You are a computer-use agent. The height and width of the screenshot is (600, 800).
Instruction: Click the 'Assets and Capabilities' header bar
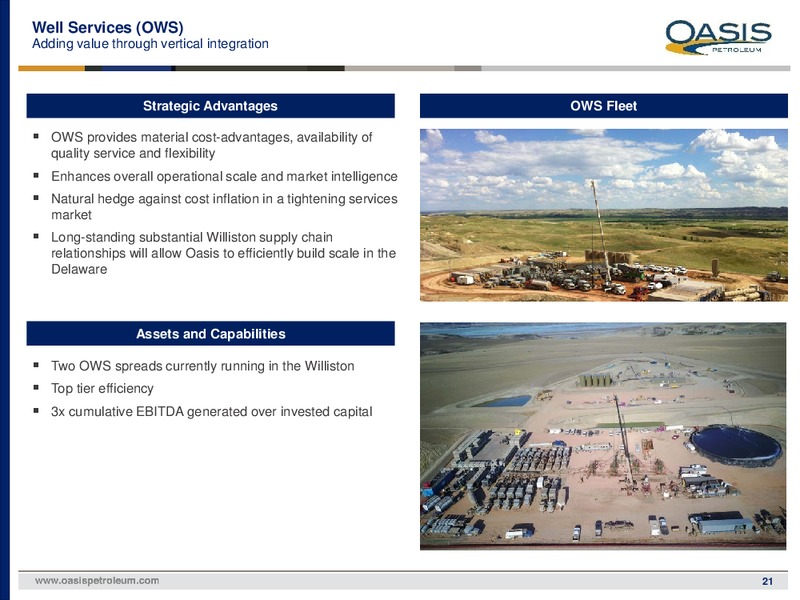click(x=210, y=334)
